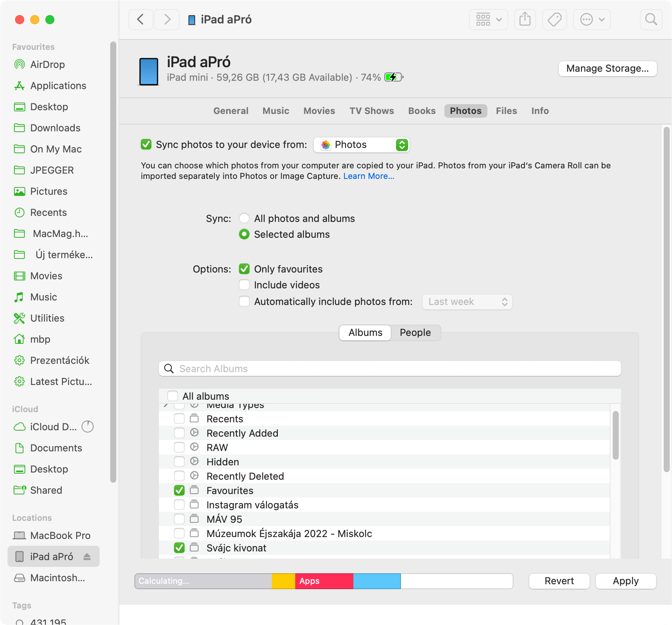Screen dimensions: 672x625
Task: Switch to the Movies tab
Action: click(319, 111)
